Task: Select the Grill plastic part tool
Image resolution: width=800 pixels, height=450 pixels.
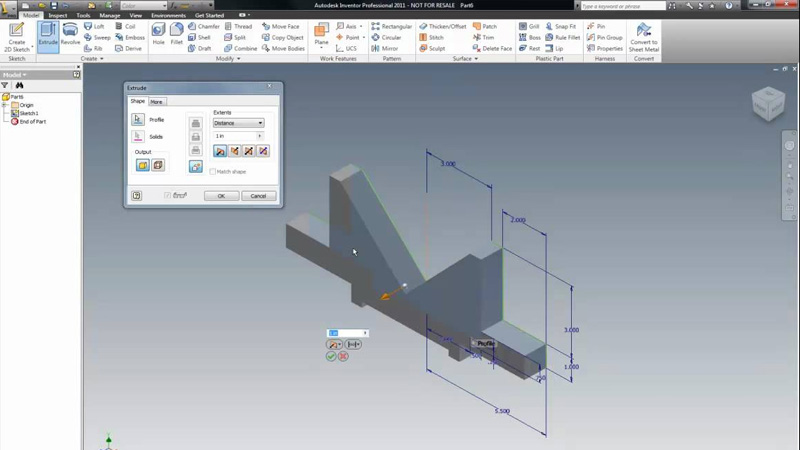Action: [529, 27]
